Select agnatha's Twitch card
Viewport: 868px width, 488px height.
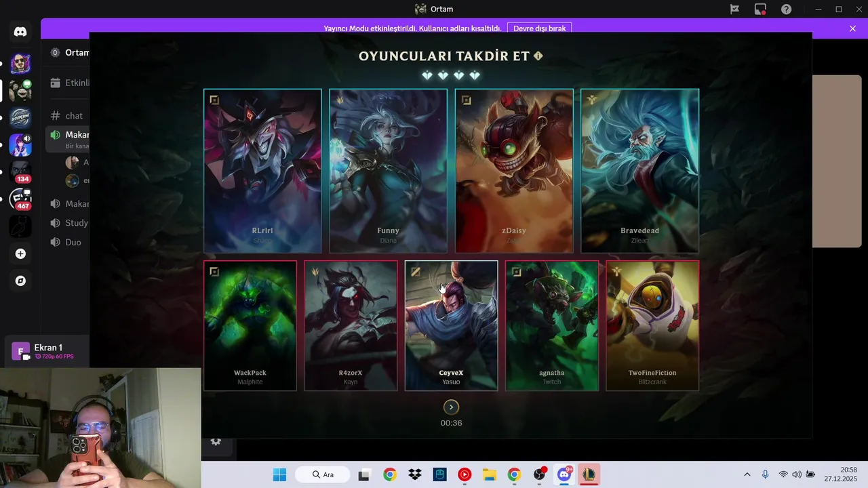[x=551, y=325]
